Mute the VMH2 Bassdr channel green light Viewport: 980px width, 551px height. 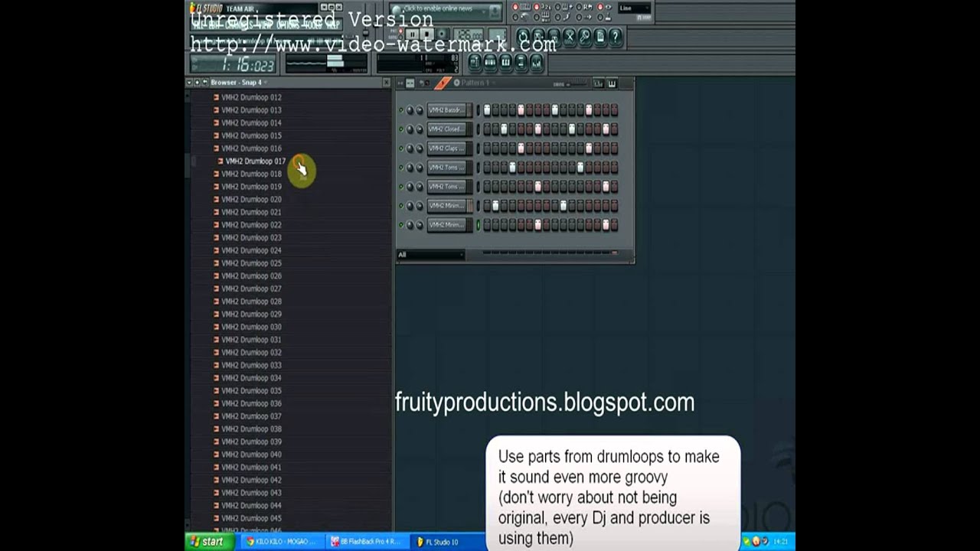click(400, 110)
